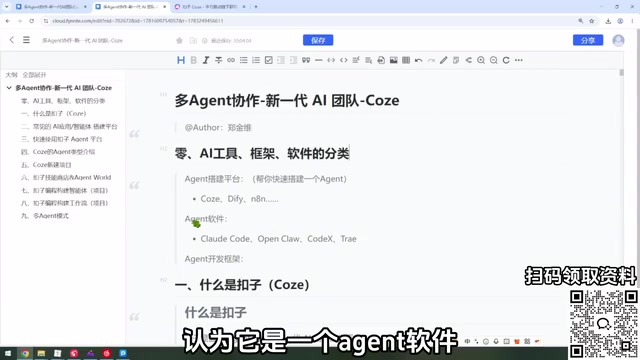Insert a horizontal rule line
Screen dimensions: 640x360
click(x=318, y=60)
